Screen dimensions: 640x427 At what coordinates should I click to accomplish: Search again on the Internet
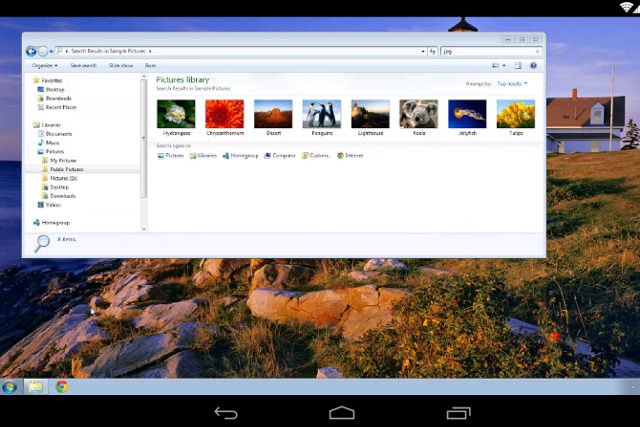(350, 156)
